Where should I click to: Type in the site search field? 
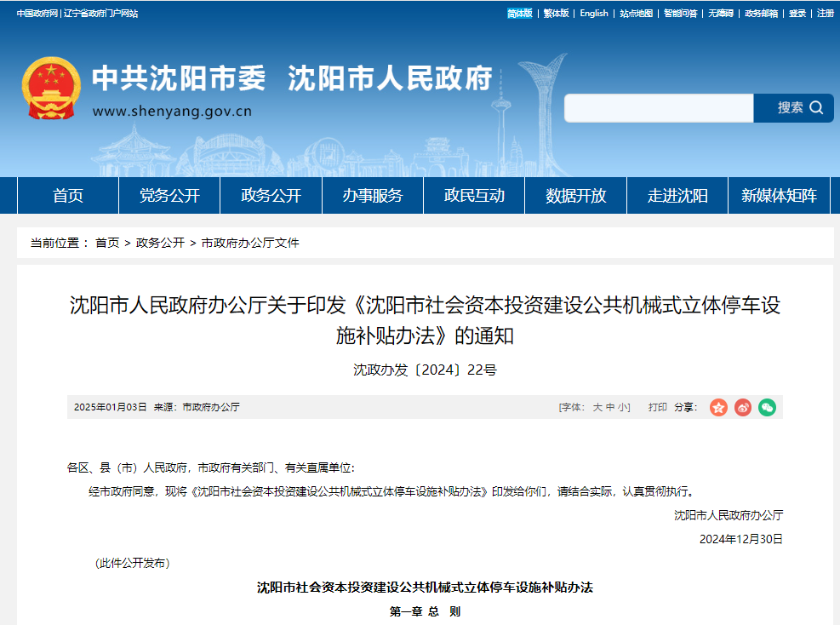point(659,108)
